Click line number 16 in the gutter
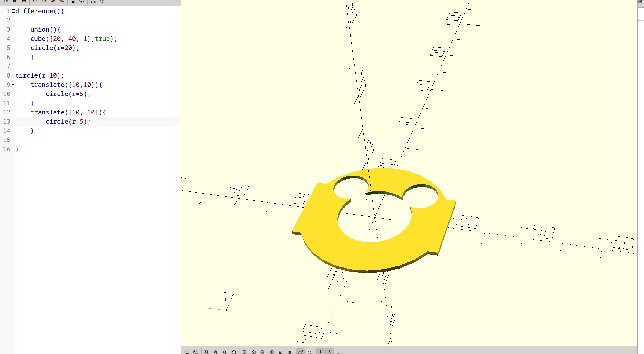Screen dimensions: 644x354 tap(7, 149)
